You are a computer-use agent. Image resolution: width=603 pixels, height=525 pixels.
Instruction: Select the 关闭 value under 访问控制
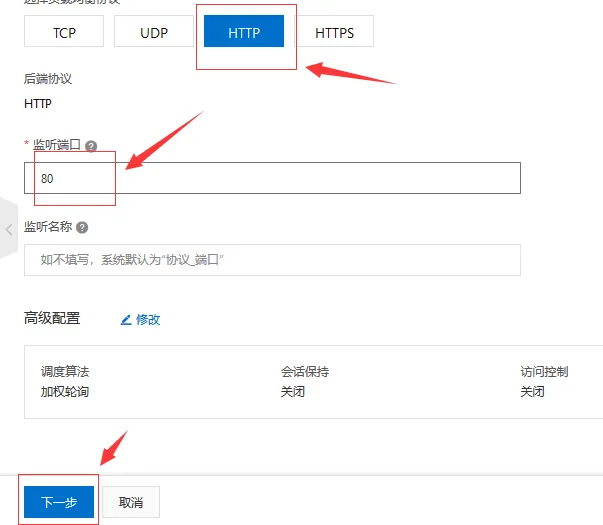[532, 392]
